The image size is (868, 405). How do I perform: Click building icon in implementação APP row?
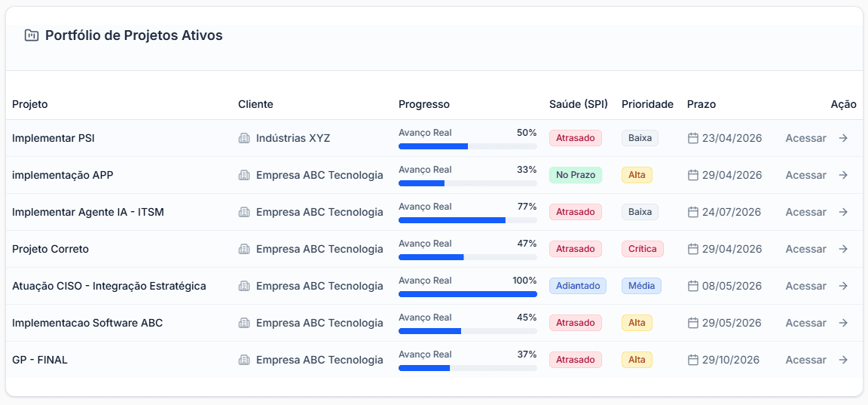tap(244, 175)
